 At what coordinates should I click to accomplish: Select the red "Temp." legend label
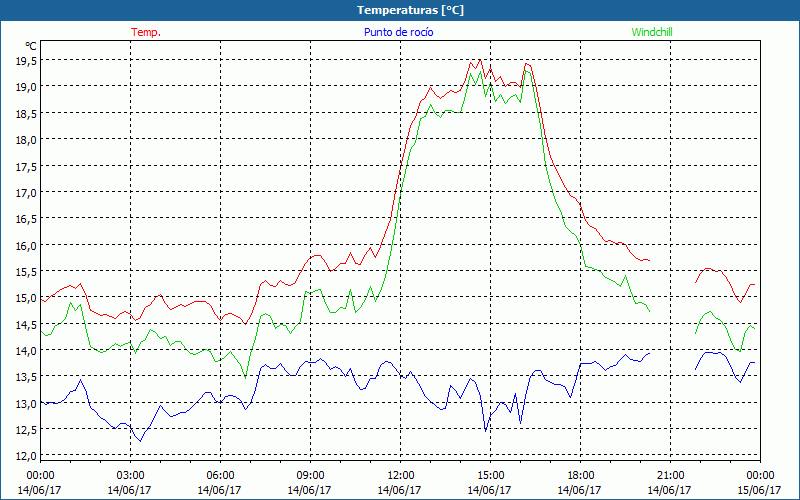pos(146,32)
